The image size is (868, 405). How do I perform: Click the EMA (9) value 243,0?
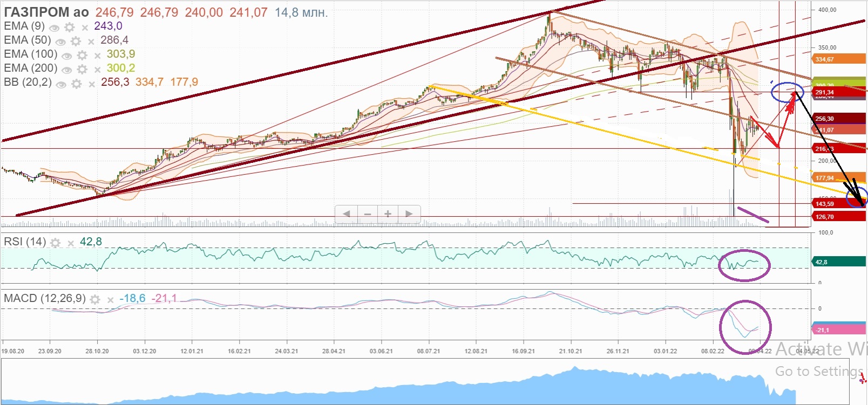click(x=108, y=26)
